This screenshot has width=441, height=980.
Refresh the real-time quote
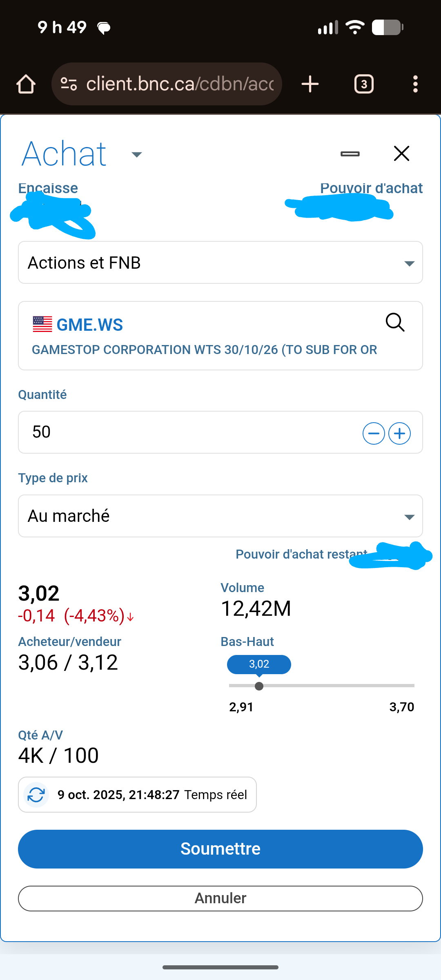[x=36, y=795]
